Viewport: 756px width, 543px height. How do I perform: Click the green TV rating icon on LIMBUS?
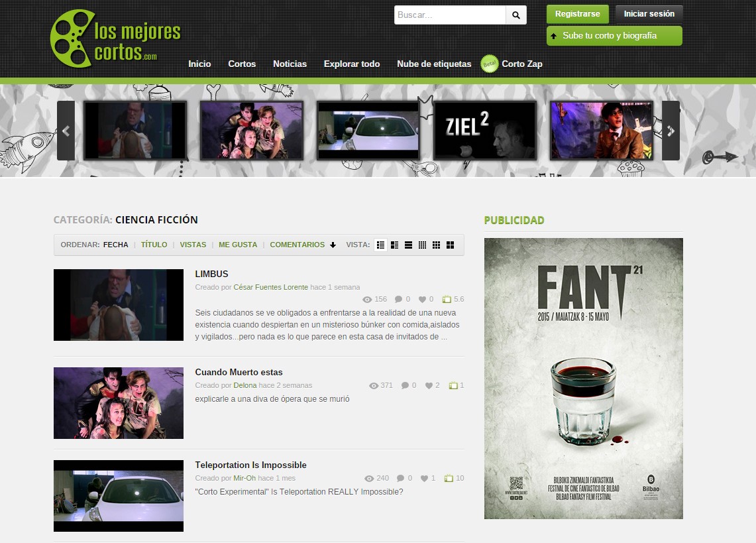point(446,299)
